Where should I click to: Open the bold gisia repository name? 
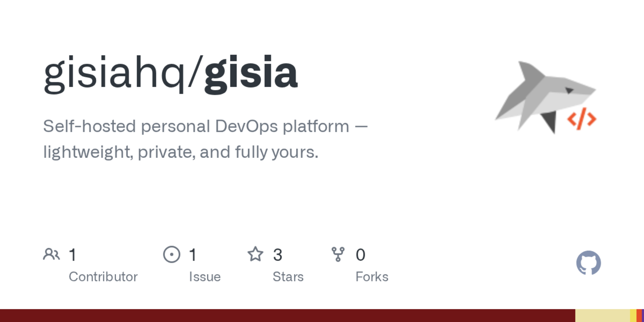pos(251,74)
